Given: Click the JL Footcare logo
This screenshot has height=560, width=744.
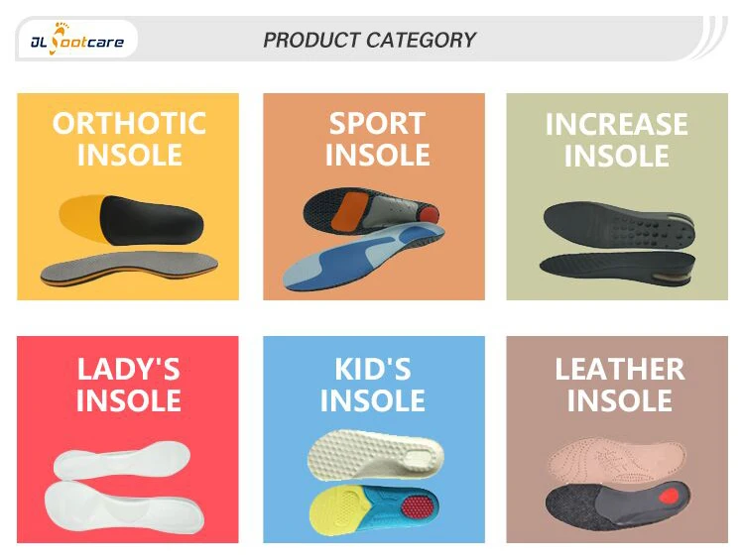Looking at the screenshot, I should pyautogui.click(x=76, y=41).
